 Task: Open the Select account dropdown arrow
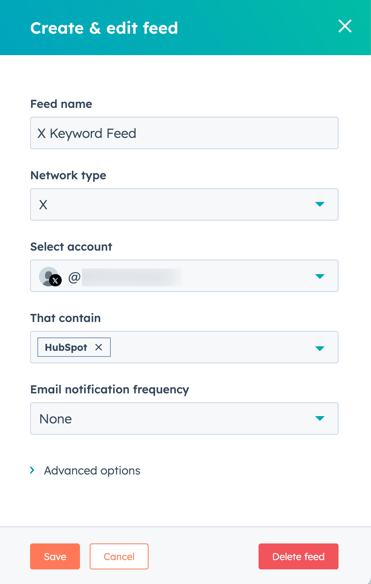click(x=320, y=276)
